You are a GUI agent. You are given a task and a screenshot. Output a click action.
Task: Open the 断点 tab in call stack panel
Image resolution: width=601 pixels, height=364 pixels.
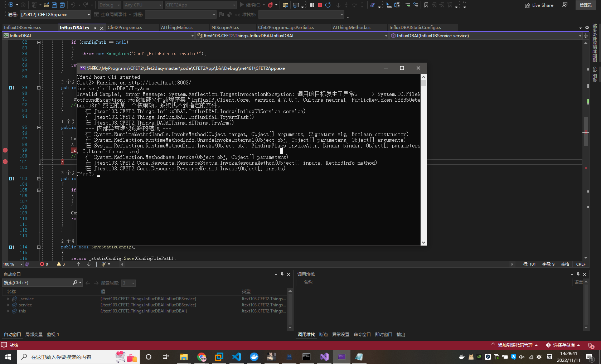pos(324,335)
